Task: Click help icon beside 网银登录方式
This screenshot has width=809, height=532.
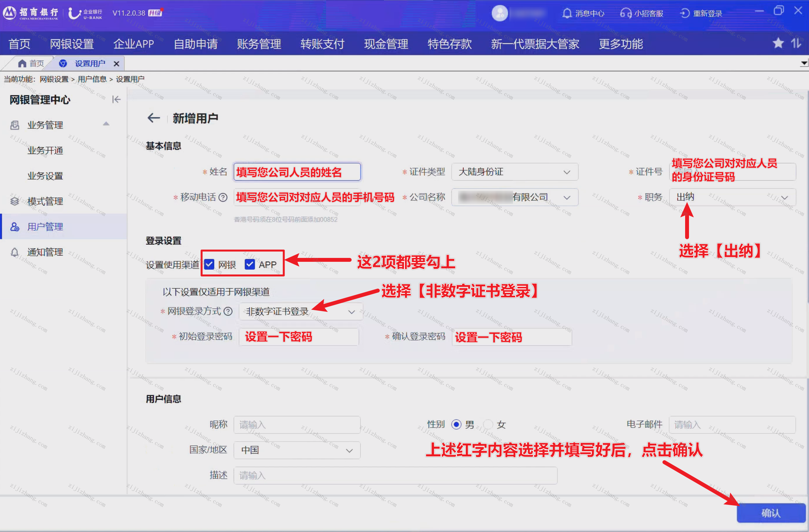Action: (228, 311)
